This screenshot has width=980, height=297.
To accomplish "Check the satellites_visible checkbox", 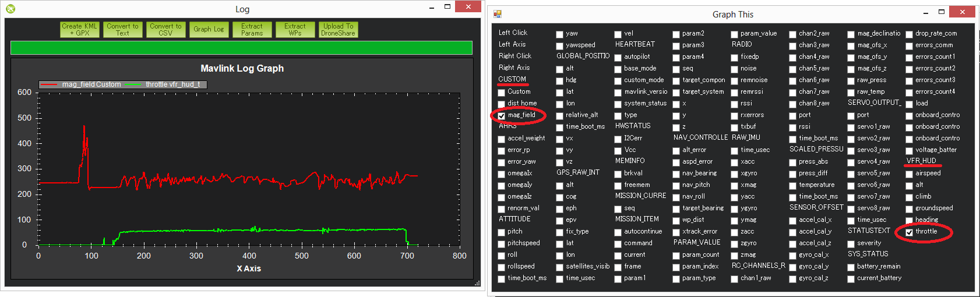I will click(x=560, y=267).
